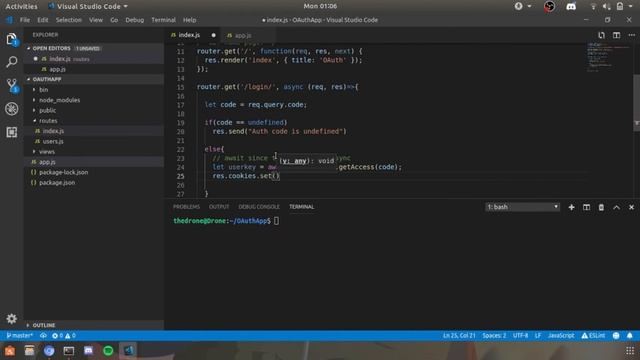Show applications grid button
The width and height of the screenshot is (640, 360).
(630, 351)
